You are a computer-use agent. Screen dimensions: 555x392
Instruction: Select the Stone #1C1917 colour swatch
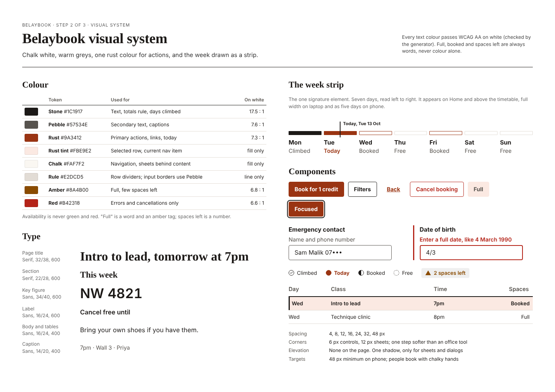click(31, 112)
